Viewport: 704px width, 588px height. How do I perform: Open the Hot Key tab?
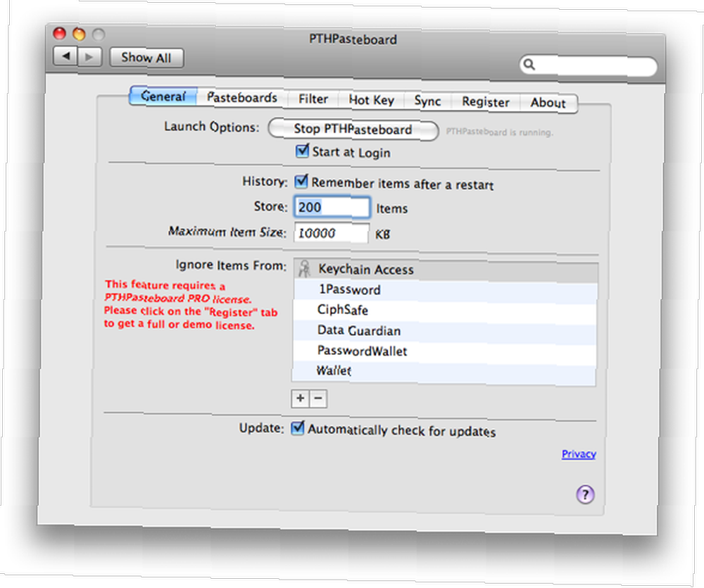click(x=371, y=100)
